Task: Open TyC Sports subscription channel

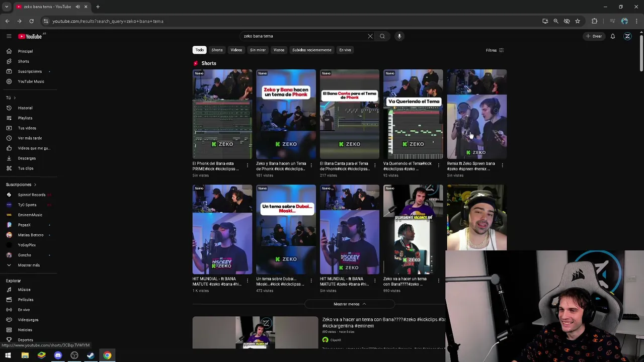Action: pyautogui.click(x=28, y=205)
